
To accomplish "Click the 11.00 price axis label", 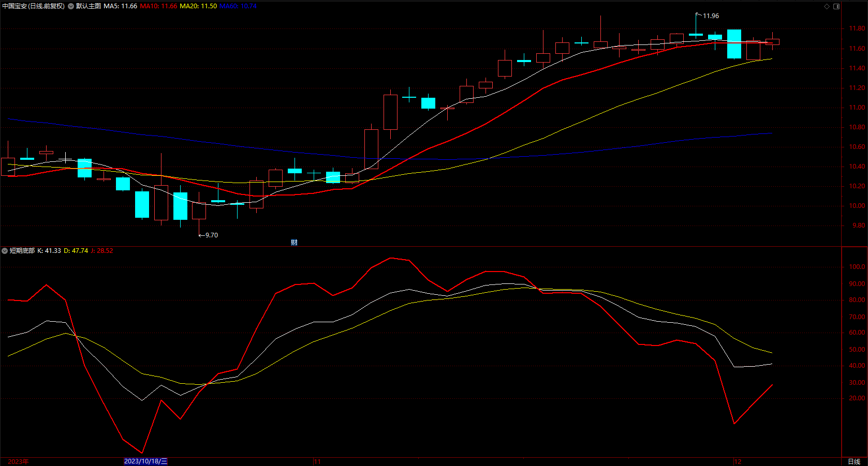I will (x=857, y=108).
